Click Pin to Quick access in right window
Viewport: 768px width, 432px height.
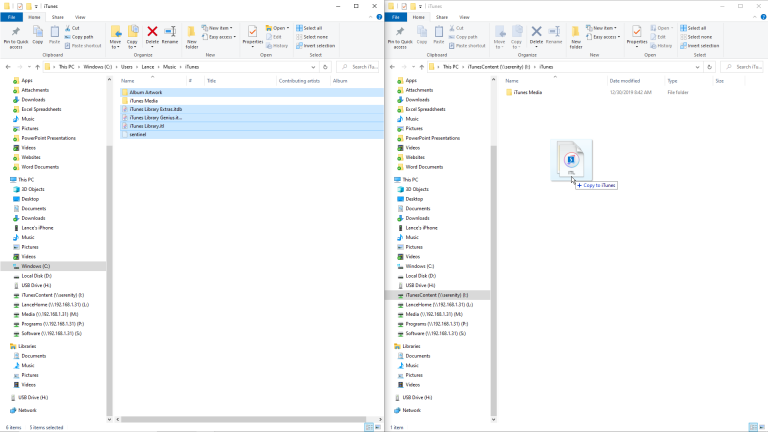coord(400,37)
